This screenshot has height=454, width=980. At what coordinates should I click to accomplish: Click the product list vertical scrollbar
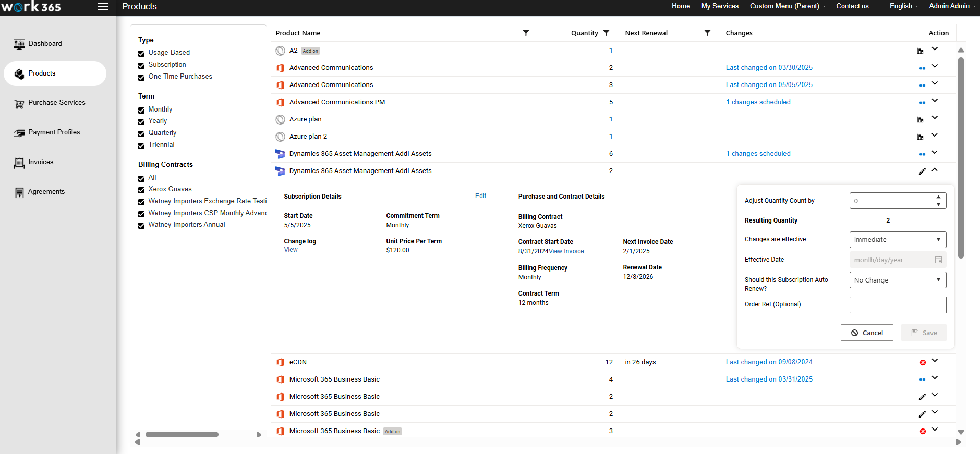coord(961,158)
